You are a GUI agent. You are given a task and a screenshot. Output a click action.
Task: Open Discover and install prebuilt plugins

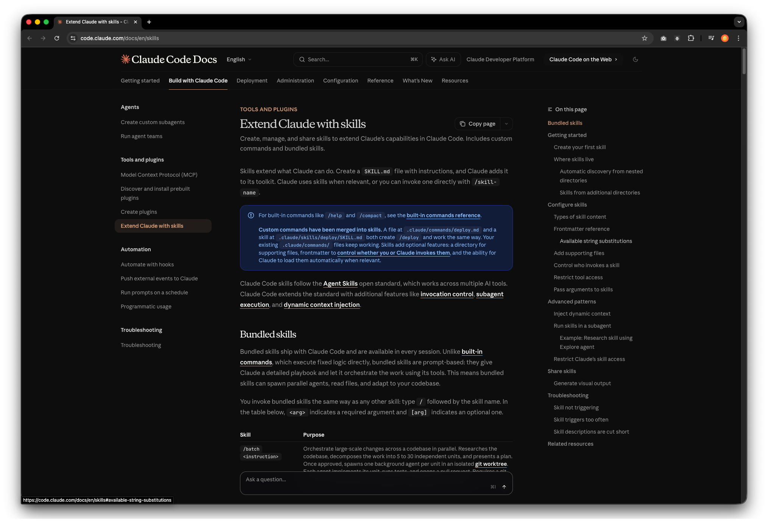pos(155,193)
